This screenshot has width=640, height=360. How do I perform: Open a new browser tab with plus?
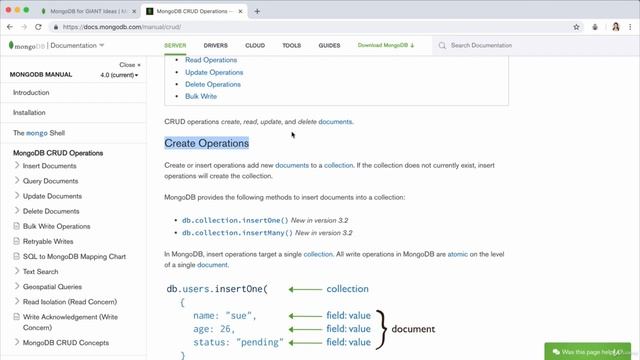tap(257, 11)
